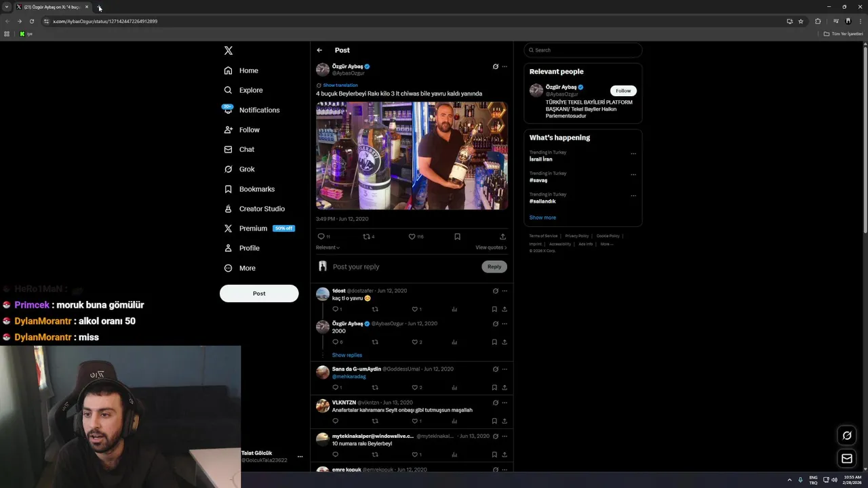868x488 pixels.
Task: Click Show replies link
Action: pyautogui.click(x=347, y=355)
